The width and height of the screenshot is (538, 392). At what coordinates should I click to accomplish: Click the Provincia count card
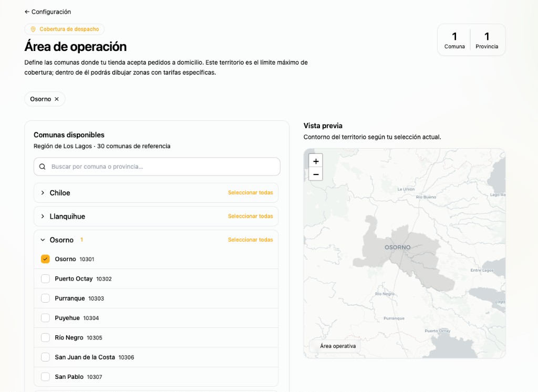coord(487,40)
